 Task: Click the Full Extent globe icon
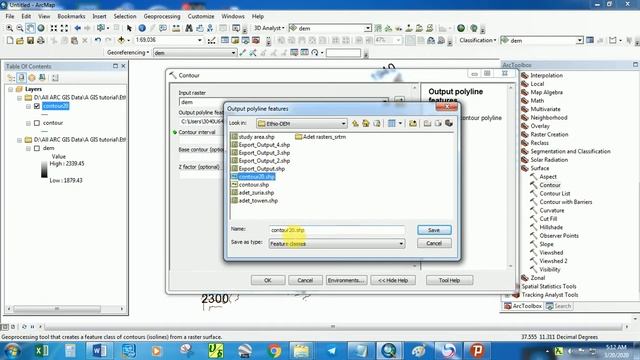[x=41, y=28]
